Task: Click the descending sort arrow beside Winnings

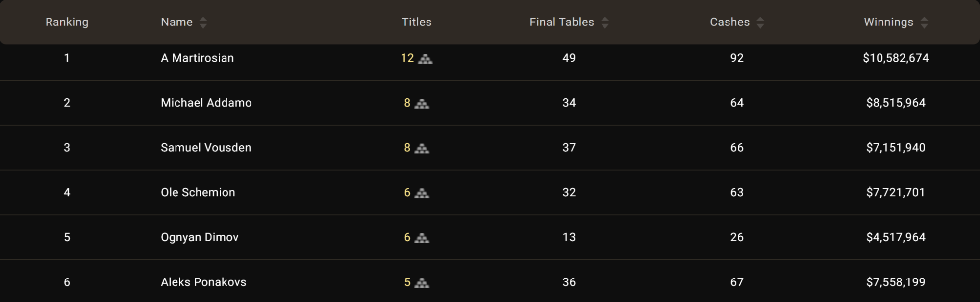Action: 925,25
